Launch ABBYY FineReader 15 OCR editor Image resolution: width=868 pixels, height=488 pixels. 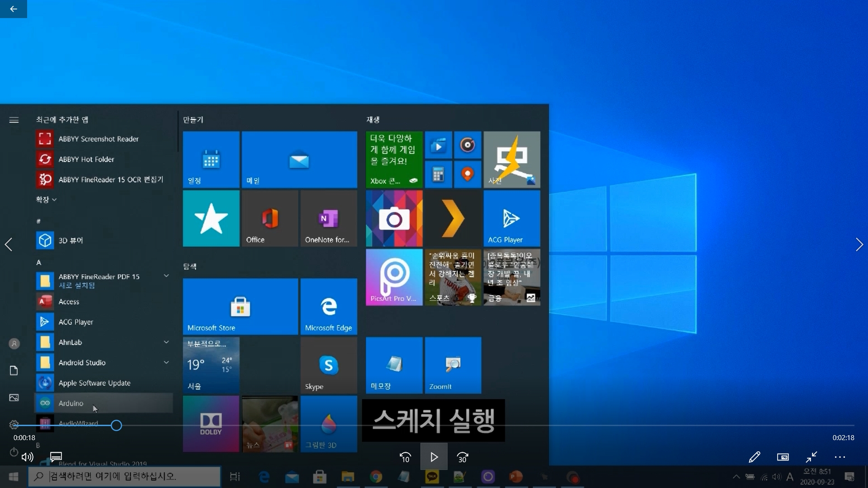pyautogui.click(x=104, y=179)
